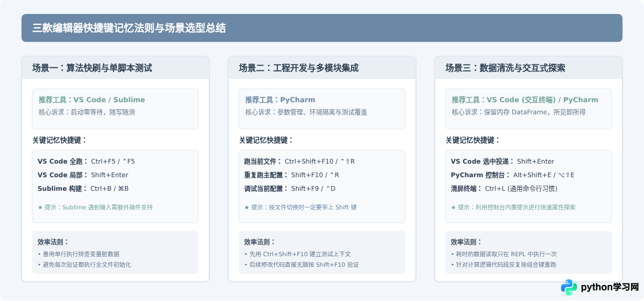Click 核心诉求:启动零等待,随写随测

coord(87,112)
